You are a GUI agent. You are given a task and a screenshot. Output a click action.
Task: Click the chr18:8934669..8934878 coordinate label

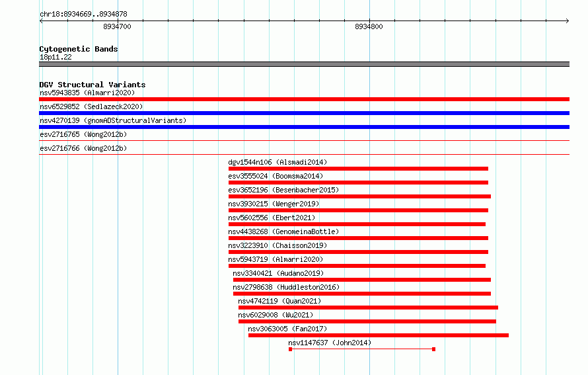click(83, 14)
